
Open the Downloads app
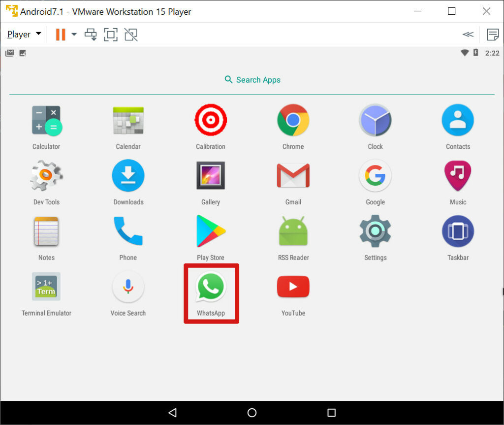pos(128,176)
